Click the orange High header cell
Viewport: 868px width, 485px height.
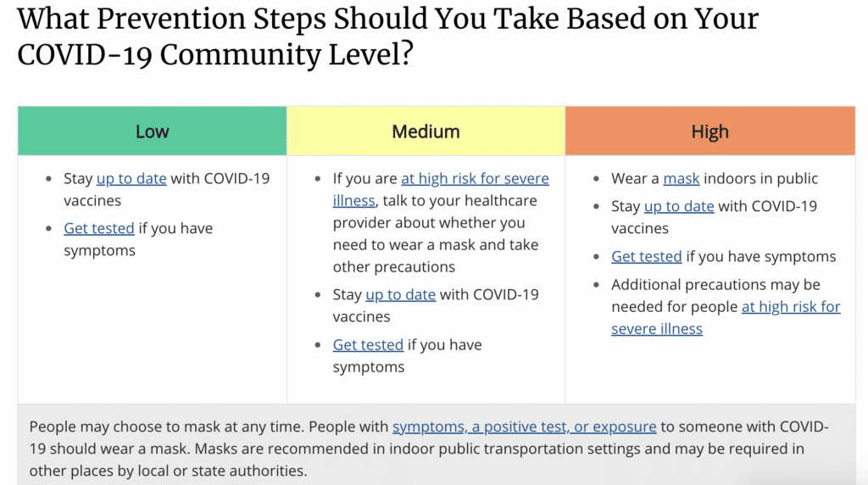click(710, 131)
